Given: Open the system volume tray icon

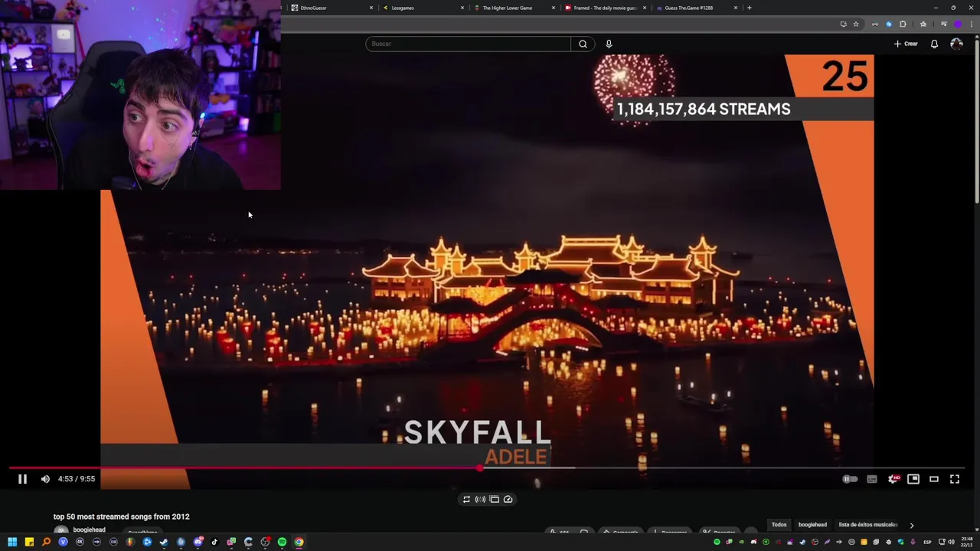Looking at the screenshot, I should [x=952, y=542].
